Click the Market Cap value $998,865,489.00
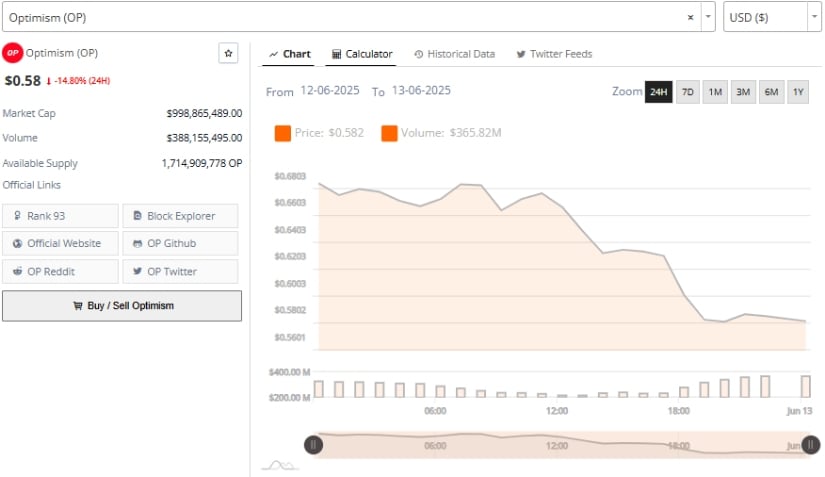Image resolution: width=825 pixels, height=477 pixels. [204, 113]
